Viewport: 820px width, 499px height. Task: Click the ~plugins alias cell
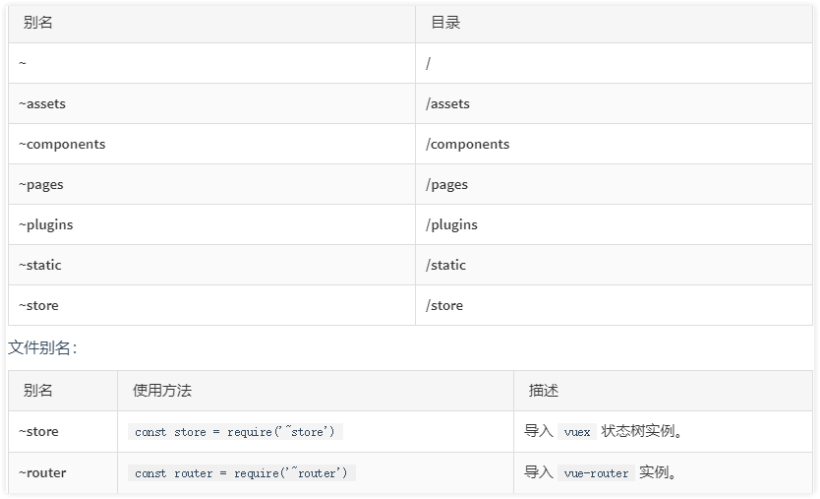point(212,225)
